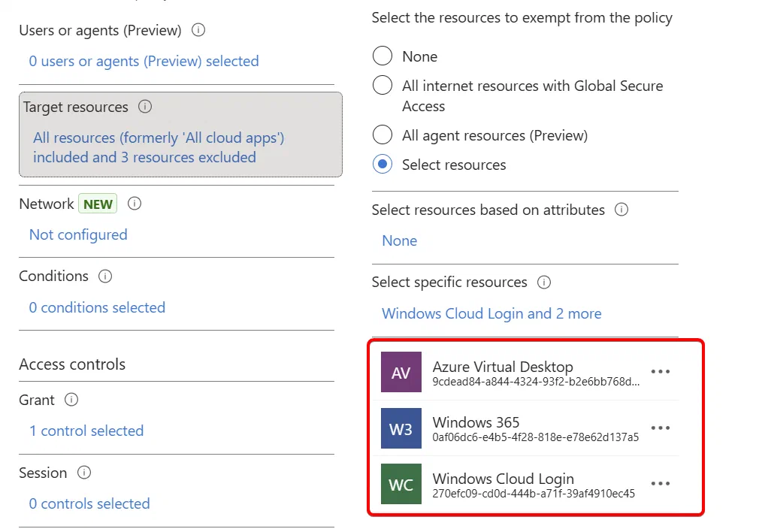Open 0 conditions selected link
The width and height of the screenshot is (759, 532).
click(x=97, y=307)
